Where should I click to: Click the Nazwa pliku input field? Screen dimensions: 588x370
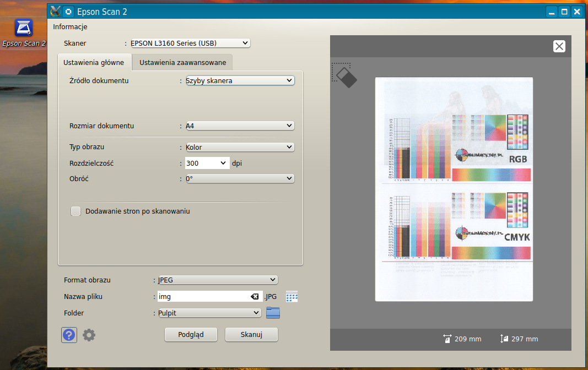point(209,297)
